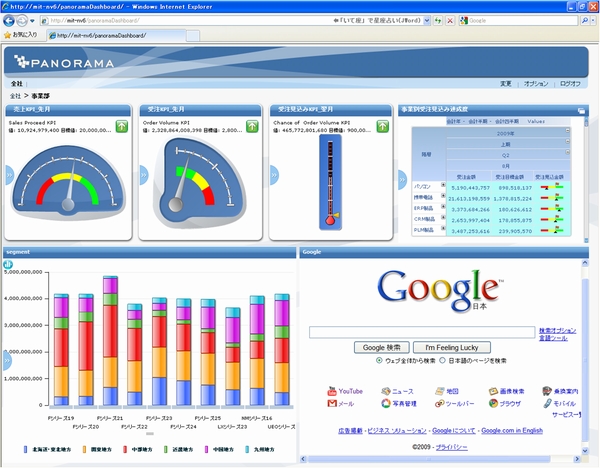
Task: Select search entire web radio button
Action: 379,360
